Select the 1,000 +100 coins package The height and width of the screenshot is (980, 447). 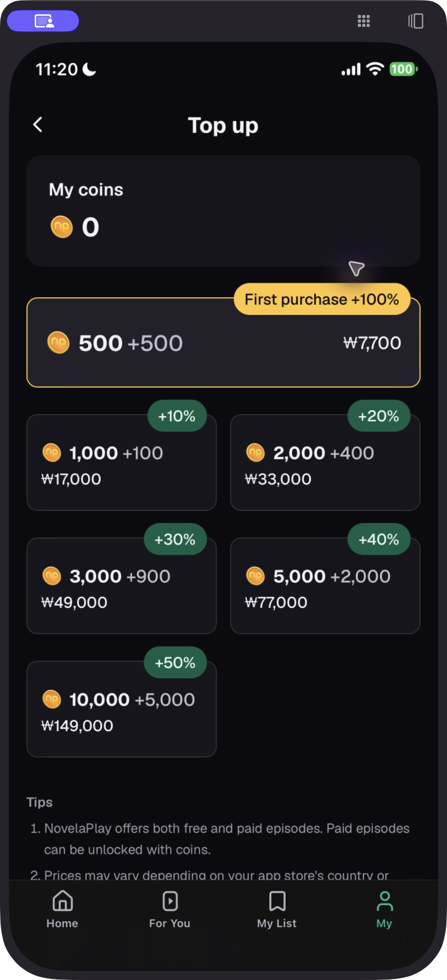[122, 462]
